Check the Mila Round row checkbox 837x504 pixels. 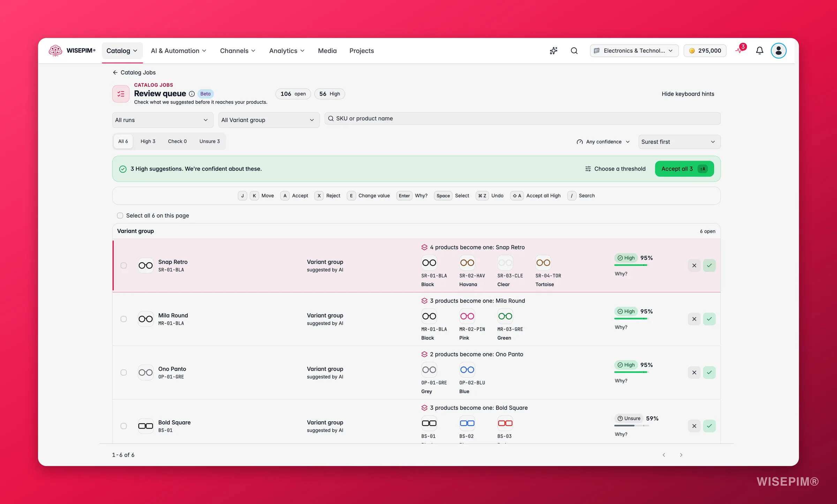pyautogui.click(x=123, y=319)
